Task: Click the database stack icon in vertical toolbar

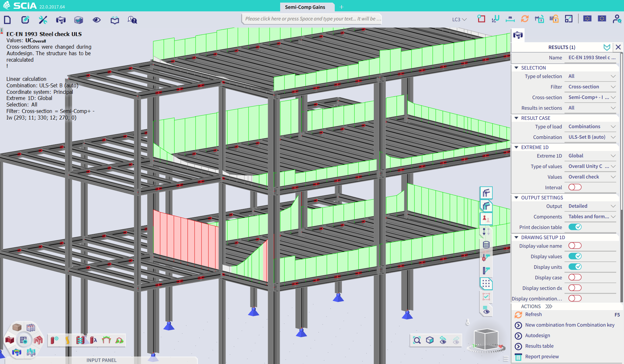Action: 486,245
